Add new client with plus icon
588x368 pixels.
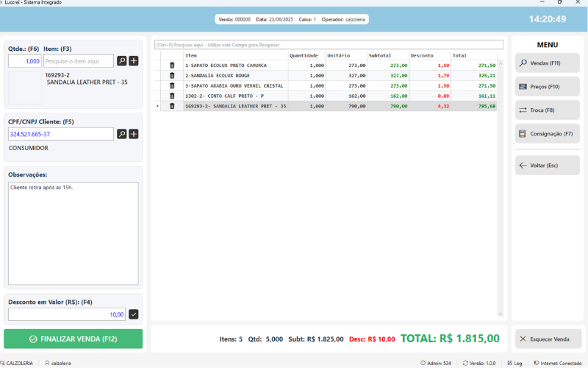pos(134,134)
